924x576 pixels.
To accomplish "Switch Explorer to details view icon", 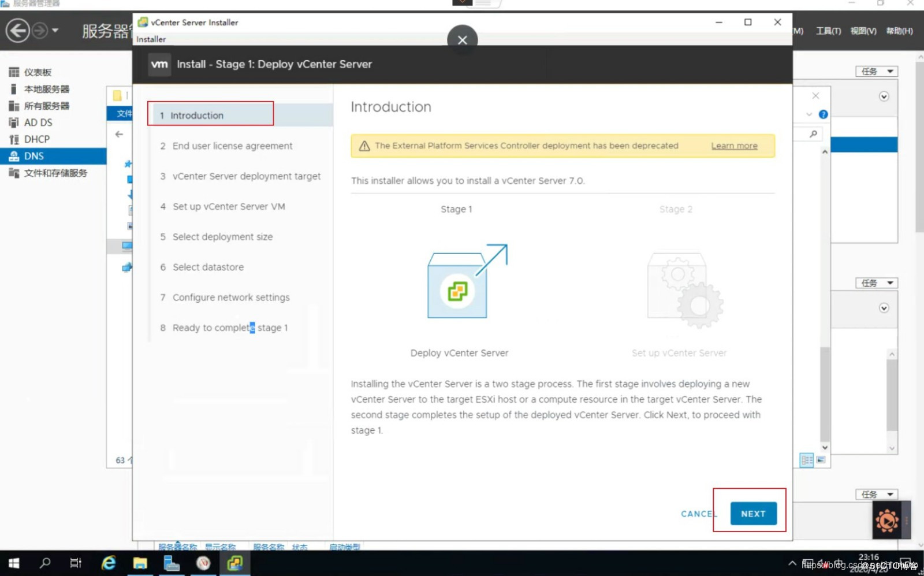I will tap(806, 460).
